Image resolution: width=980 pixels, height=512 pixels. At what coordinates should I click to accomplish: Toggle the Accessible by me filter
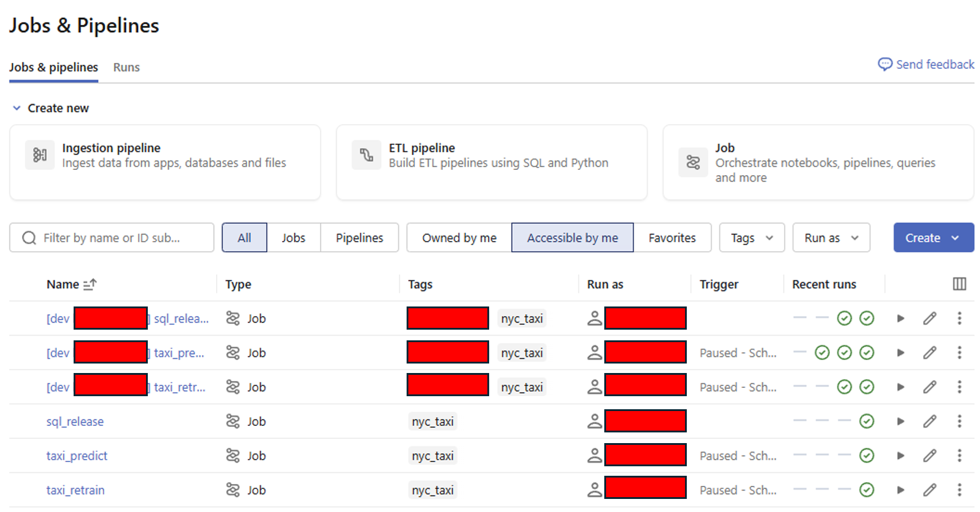pos(573,238)
